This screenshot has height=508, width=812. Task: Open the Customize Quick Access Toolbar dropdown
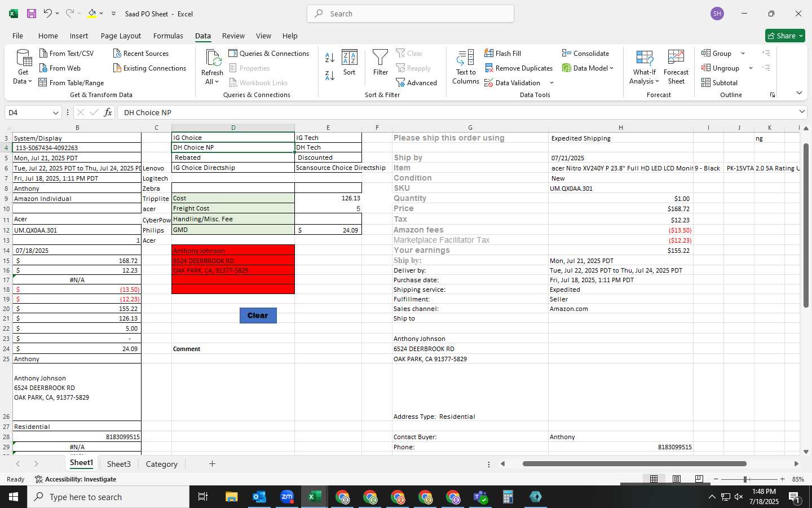[113, 14]
